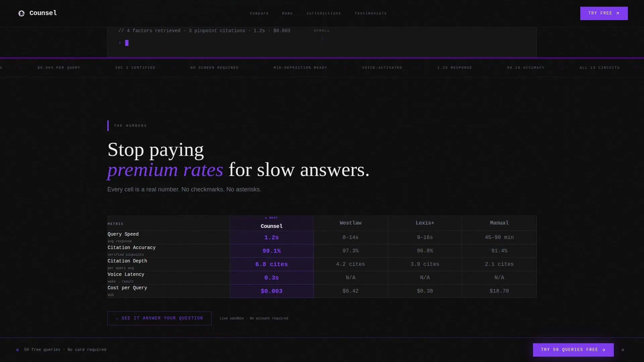This screenshot has height=362, width=644.
Task: Click the Citation Depth row label
Action: click(x=127, y=261)
